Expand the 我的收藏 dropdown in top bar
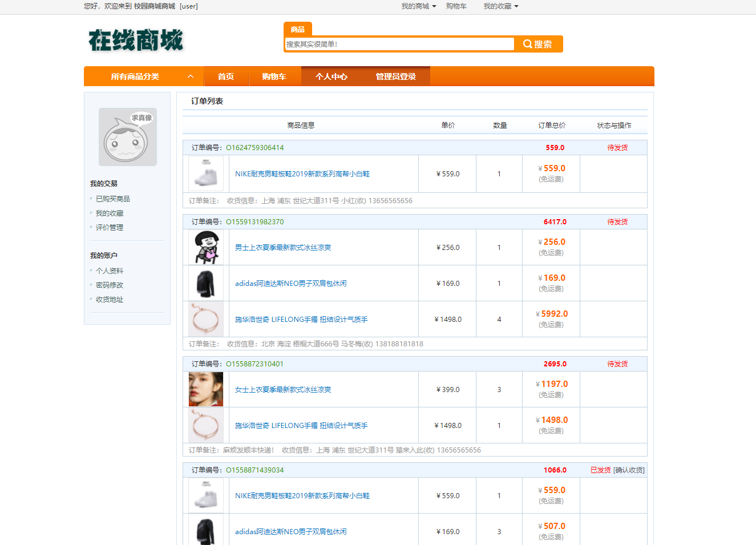Image resolution: width=756 pixels, height=545 pixels. [x=500, y=6]
